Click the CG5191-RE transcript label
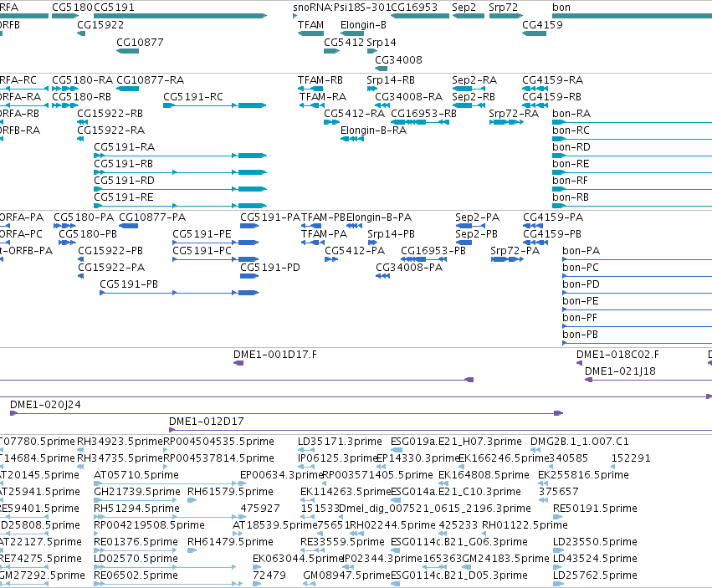 pyautogui.click(x=124, y=197)
